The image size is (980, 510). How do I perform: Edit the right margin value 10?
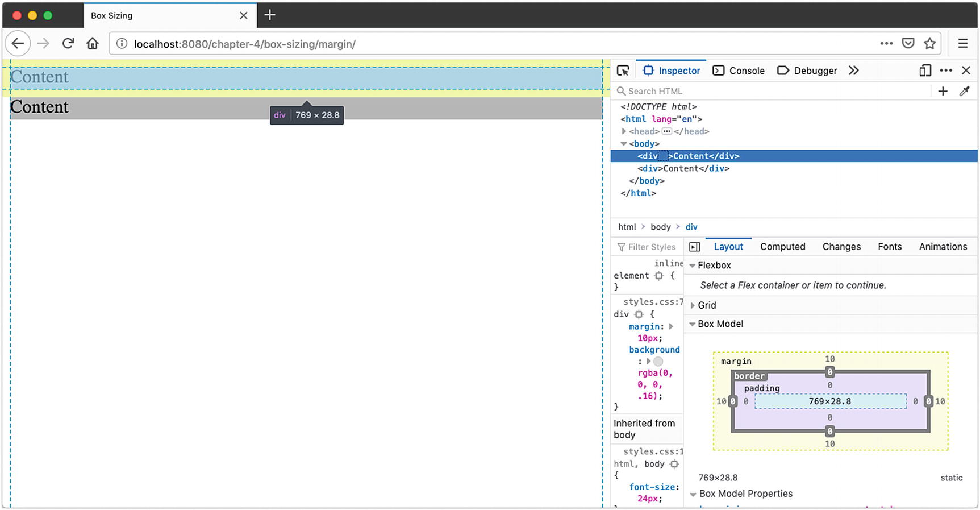(x=940, y=401)
